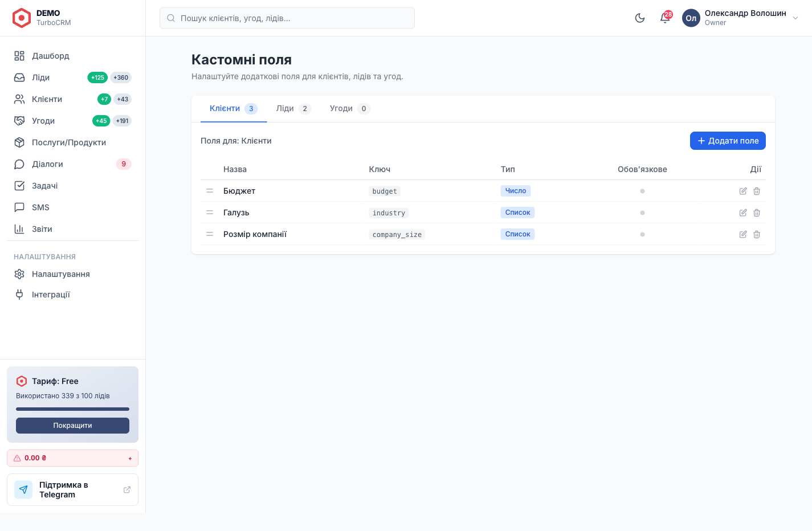Open Угоди sidebar section
812x531 pixels.
click(x=72, y=121)
